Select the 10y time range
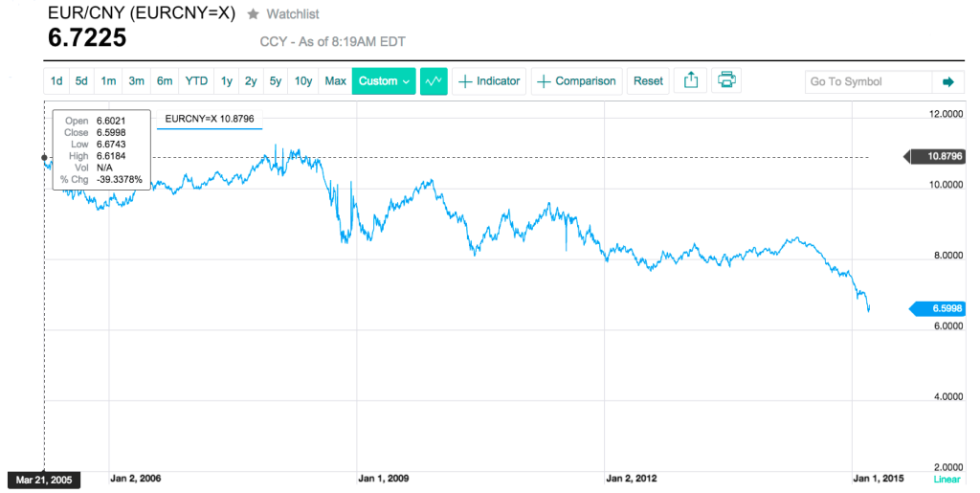The width and height of the screenshot is (980, 493). (303, 81)
